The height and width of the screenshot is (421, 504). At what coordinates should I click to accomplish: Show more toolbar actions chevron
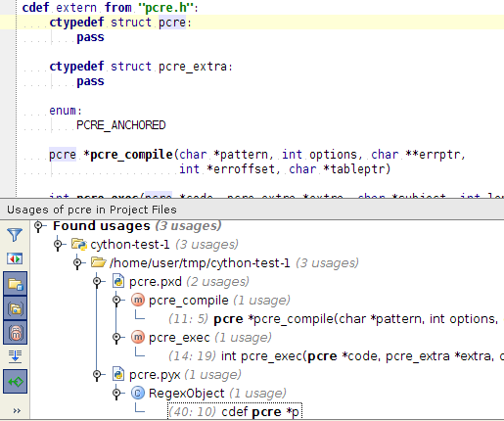17,410
